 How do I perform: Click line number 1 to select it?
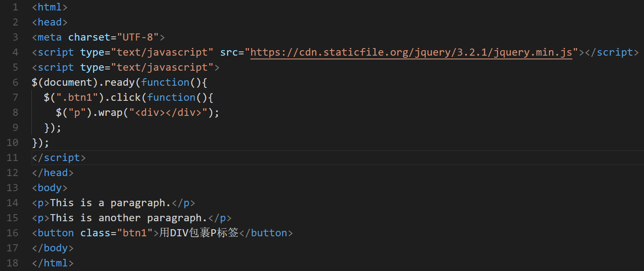pyautogui.click(x=15, y=7)
